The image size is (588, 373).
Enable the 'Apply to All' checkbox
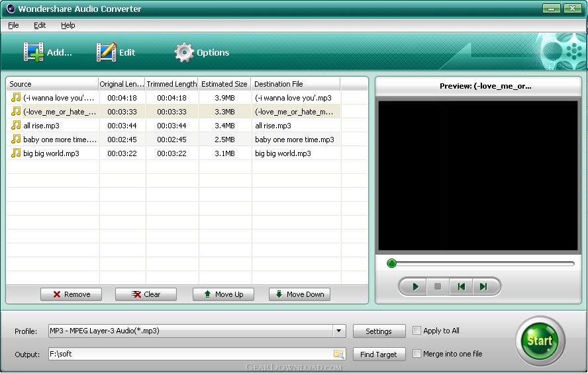tap(416, 330)
